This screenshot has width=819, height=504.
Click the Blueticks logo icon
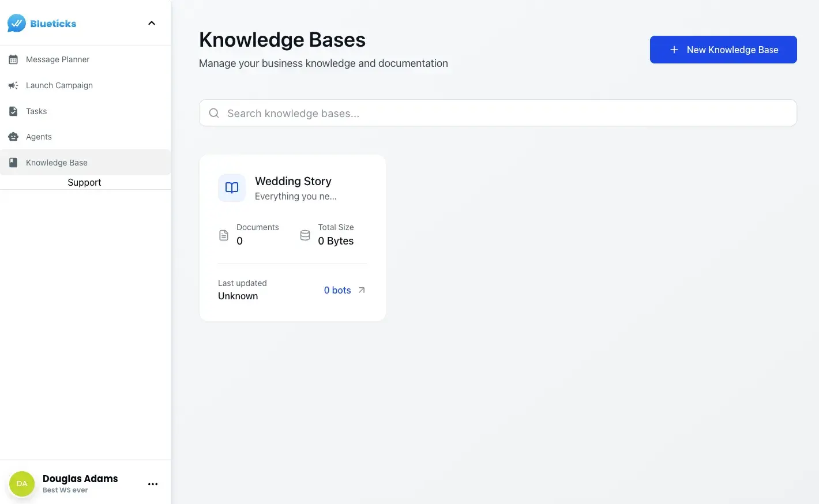pyautogui.click(x=15, y=22)
